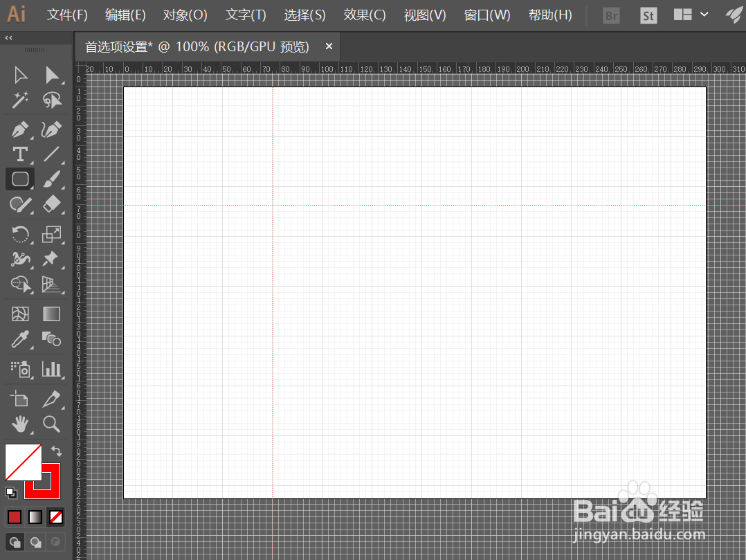Select the Width/Warp tool
The width and height of the screenshot is (746, 560).
pyautogui.click(x=20, y=259)
